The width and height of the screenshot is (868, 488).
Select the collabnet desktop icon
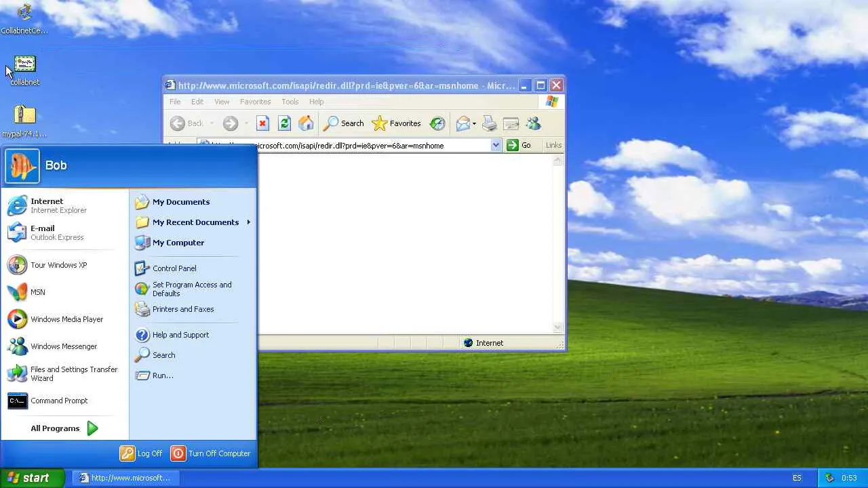25,70
